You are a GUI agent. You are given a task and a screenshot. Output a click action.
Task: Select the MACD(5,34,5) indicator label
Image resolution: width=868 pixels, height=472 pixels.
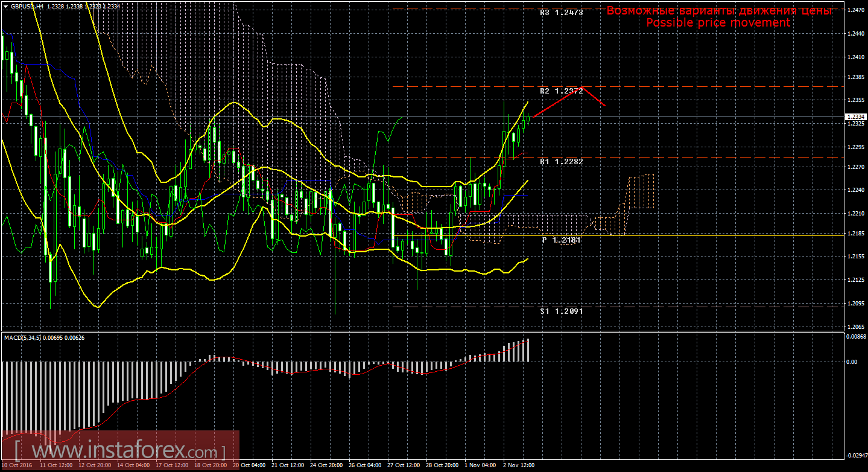click(x=44, y=337)
